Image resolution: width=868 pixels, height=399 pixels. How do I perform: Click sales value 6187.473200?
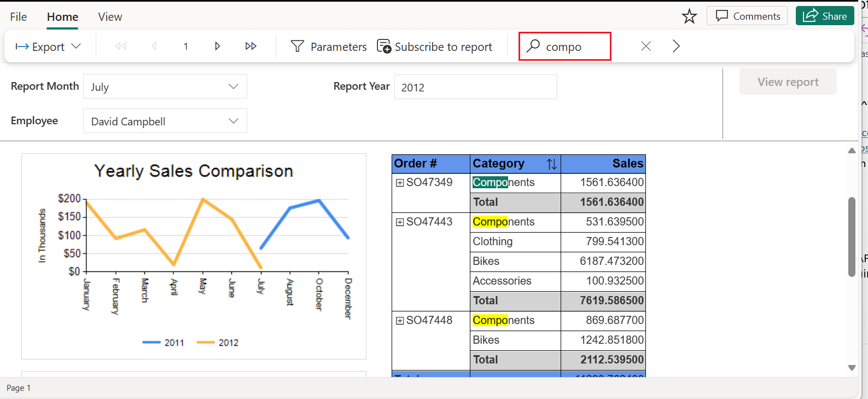coord(611,262)
